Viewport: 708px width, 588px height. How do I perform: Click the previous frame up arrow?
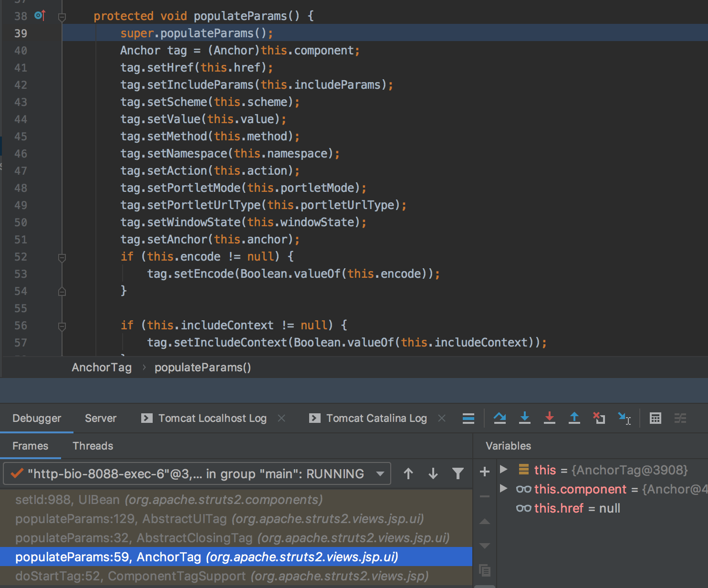(408, 473)
